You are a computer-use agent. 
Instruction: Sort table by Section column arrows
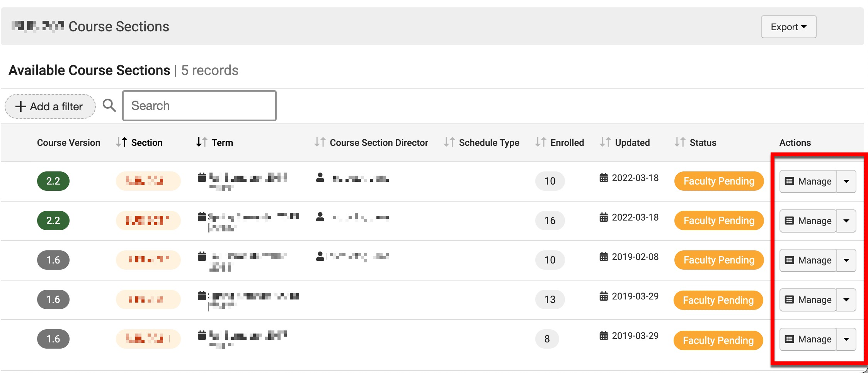(121, 142)
